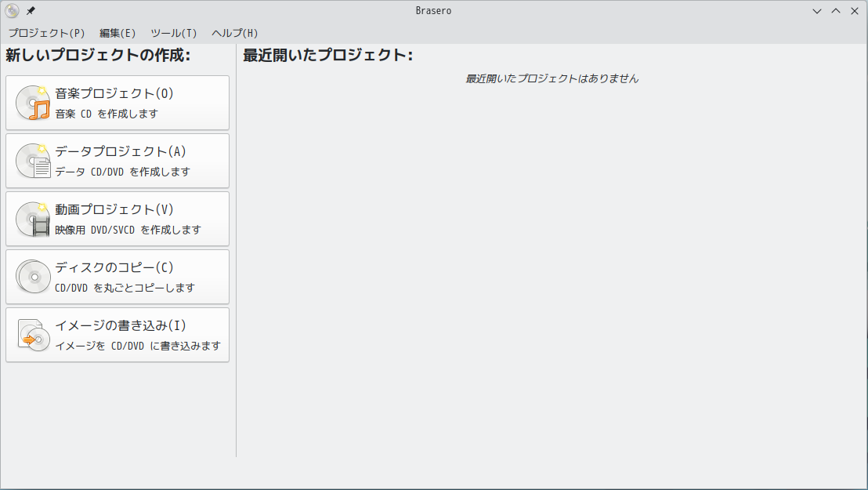The height and width of the screenshot is (490, 868).
Task: Click the video project film strip icon
Action: [x=33, y=220]
